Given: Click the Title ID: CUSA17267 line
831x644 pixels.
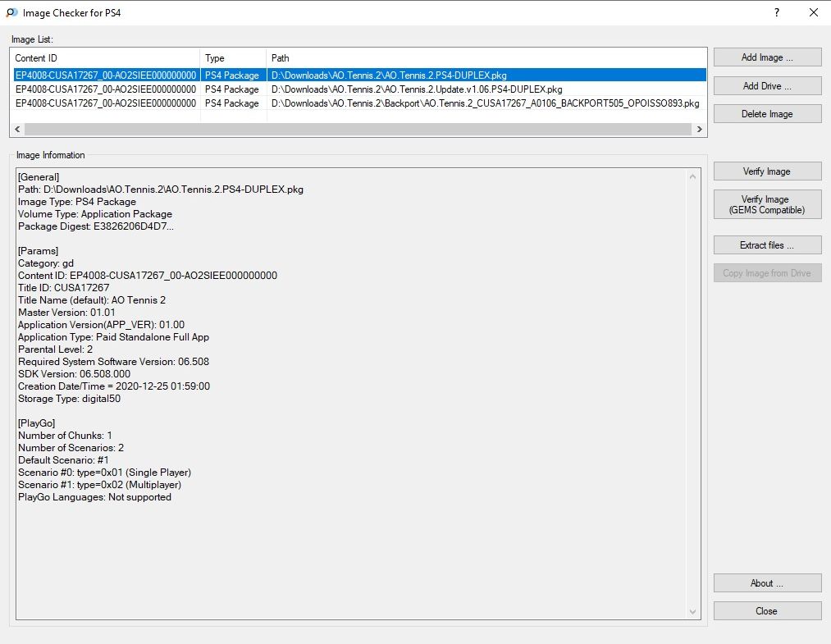Looking at the screenshot, I should (64, 288).
